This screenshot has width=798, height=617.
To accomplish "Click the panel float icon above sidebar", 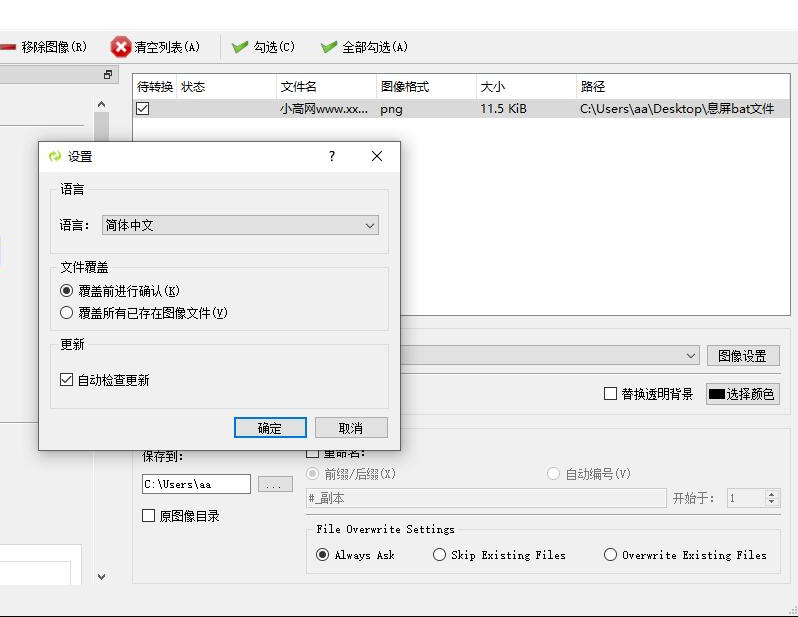I will pyautogui.click(x=108, y=75).
